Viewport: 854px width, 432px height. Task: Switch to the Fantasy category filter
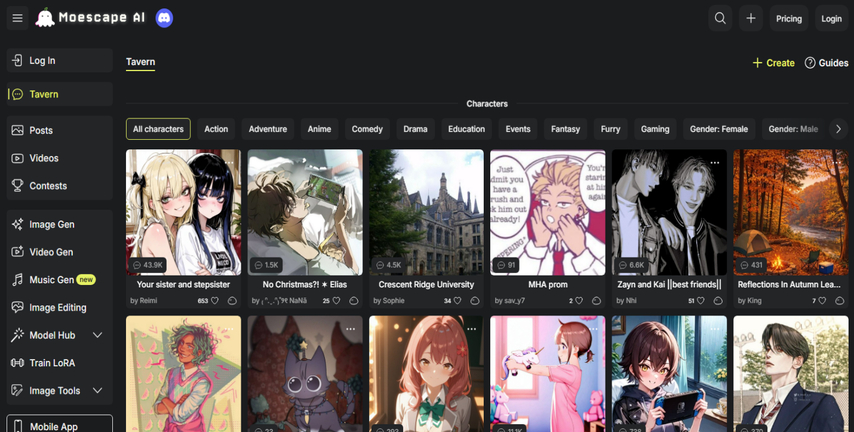point(565,129)
